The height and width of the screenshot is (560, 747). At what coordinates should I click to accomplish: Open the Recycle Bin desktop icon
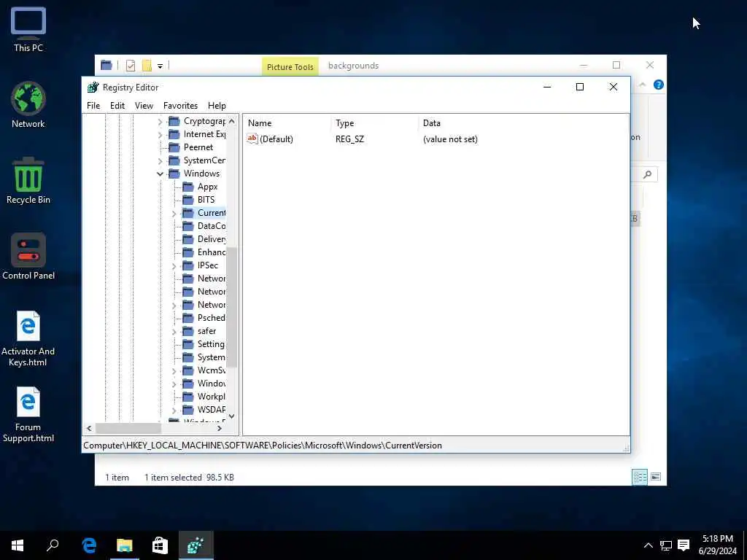tap(28, 181)
